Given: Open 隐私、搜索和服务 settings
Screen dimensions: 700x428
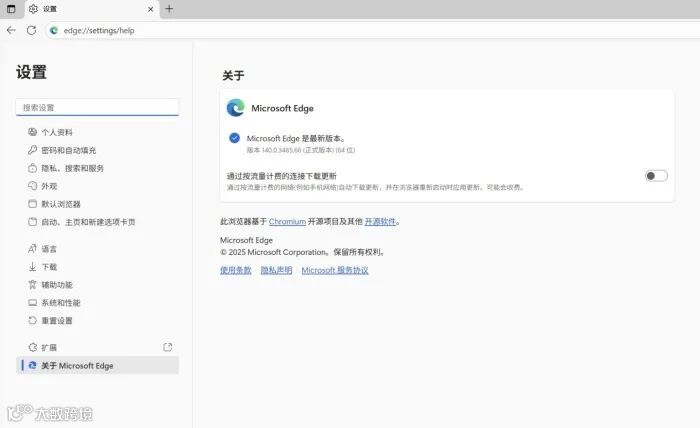Looking at the screenshot, I should [x=72, y=168].
